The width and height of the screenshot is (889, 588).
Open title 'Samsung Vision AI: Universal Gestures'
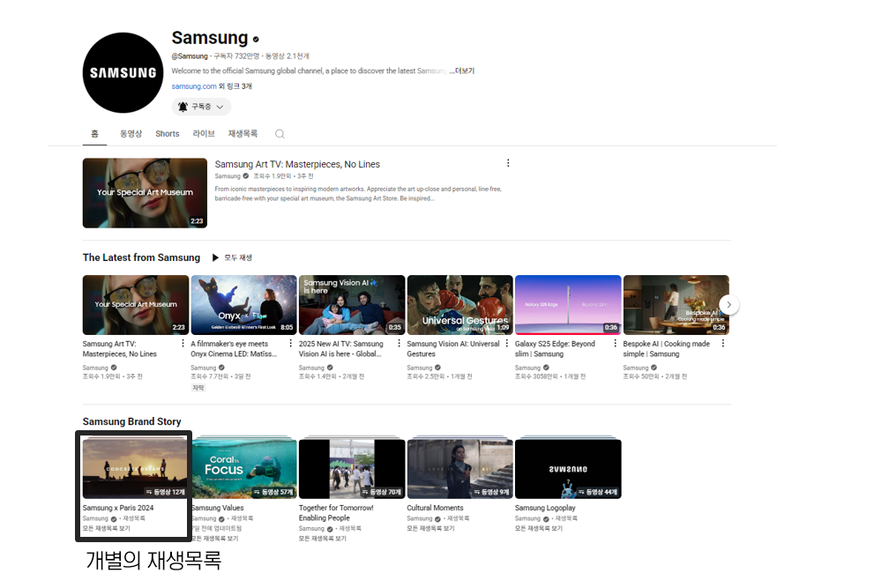click(453, 349)
